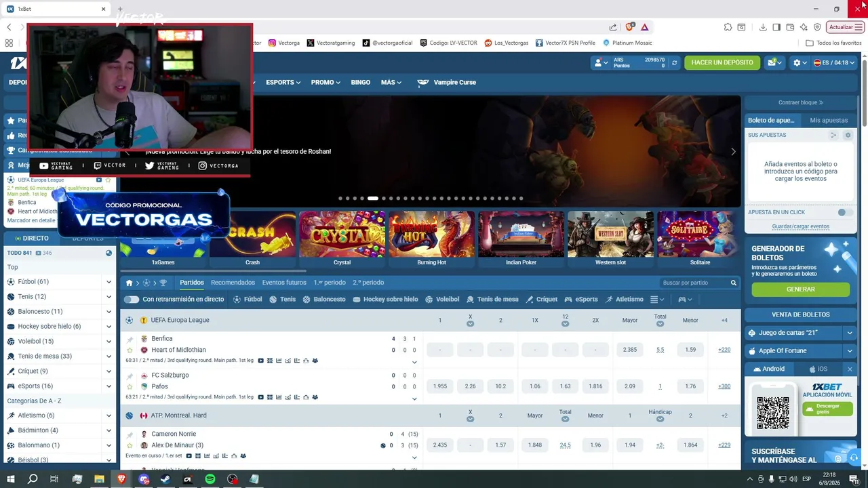Refresh the ARS account balance

[674, 63]
